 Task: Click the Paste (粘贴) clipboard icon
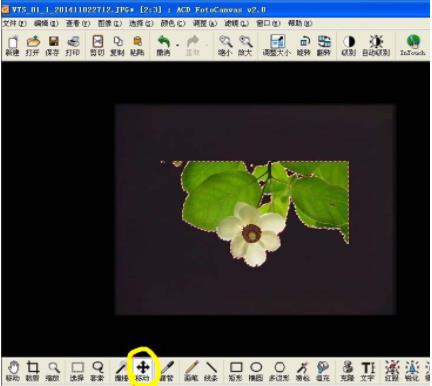click(137, 42)
